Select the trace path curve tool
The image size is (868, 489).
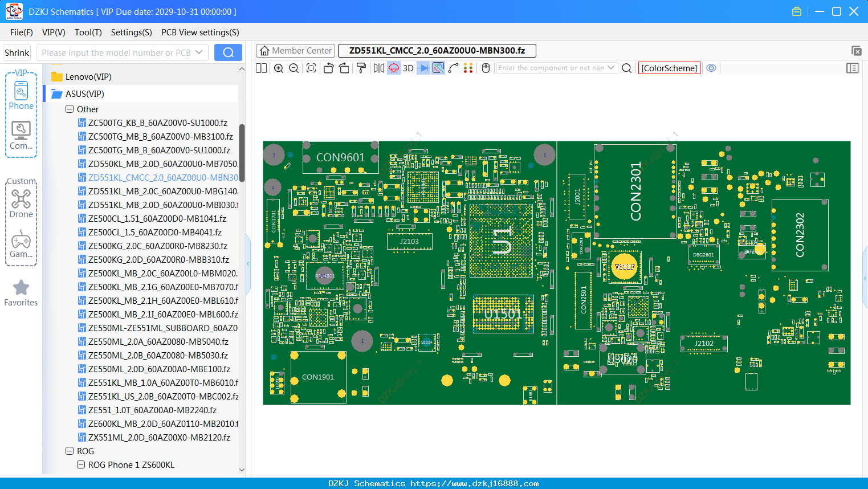tap(454, 68)
